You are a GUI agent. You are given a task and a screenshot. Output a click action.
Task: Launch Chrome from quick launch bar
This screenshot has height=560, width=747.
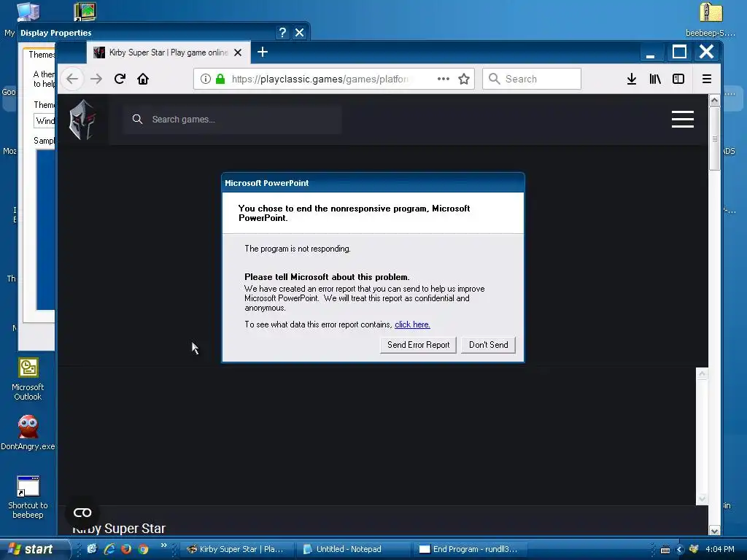coord(144,549)
